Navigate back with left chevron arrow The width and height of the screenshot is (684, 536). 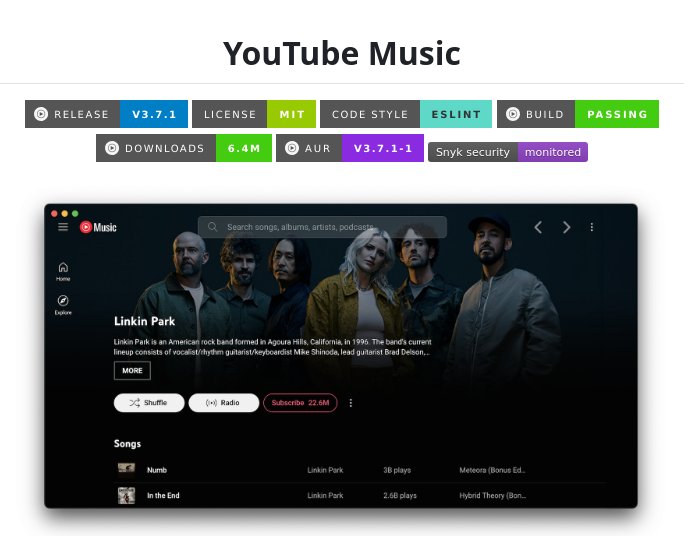click(x=538, y=227)
